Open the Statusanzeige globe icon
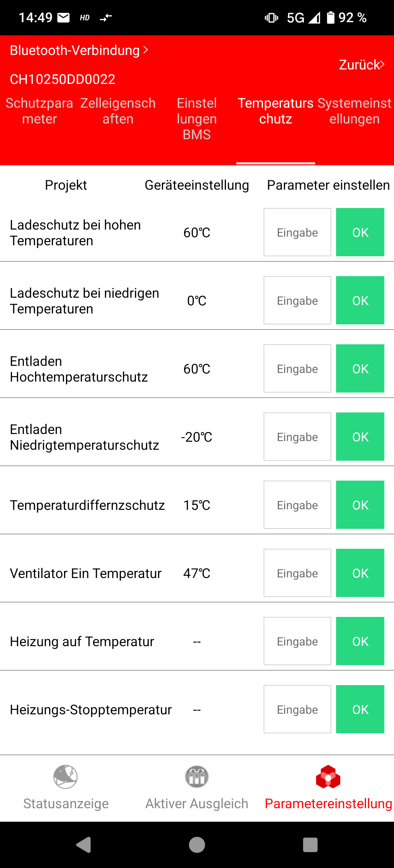The height and width of the screenshot is (868, 394). 65,776
